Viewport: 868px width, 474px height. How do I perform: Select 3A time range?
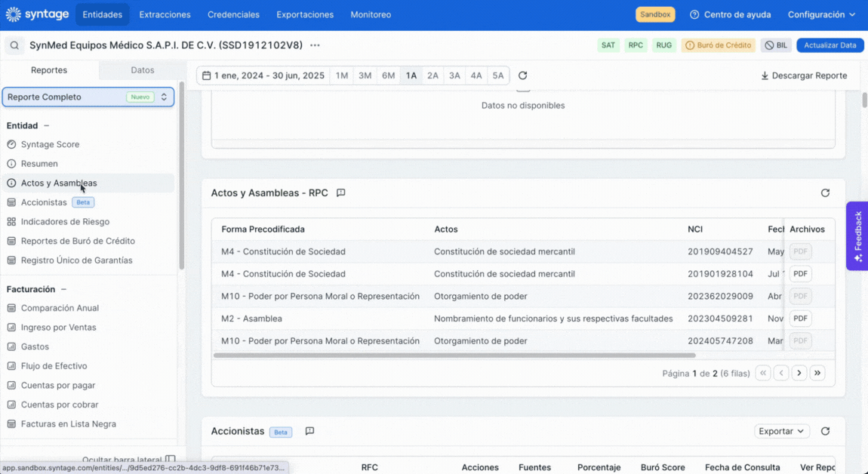pos(454,75)
